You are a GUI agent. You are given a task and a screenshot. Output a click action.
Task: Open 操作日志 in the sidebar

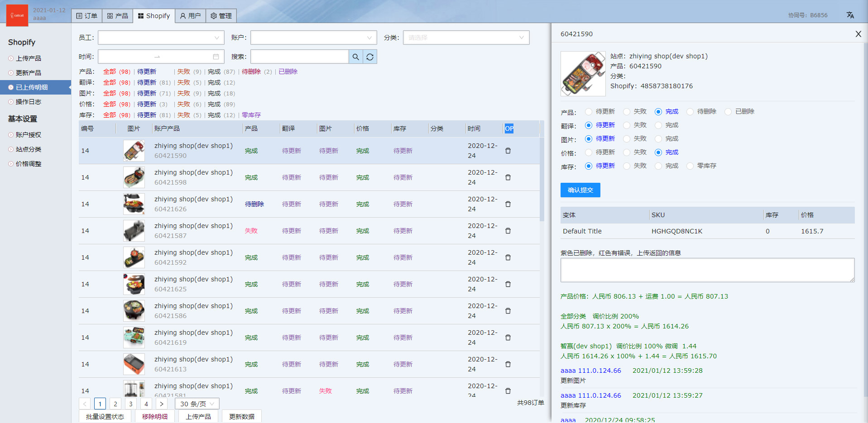coord(29,102)
